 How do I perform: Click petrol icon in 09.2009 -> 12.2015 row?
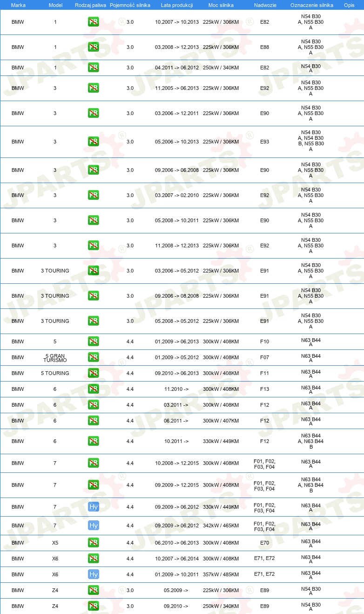[x=93, y=485]
